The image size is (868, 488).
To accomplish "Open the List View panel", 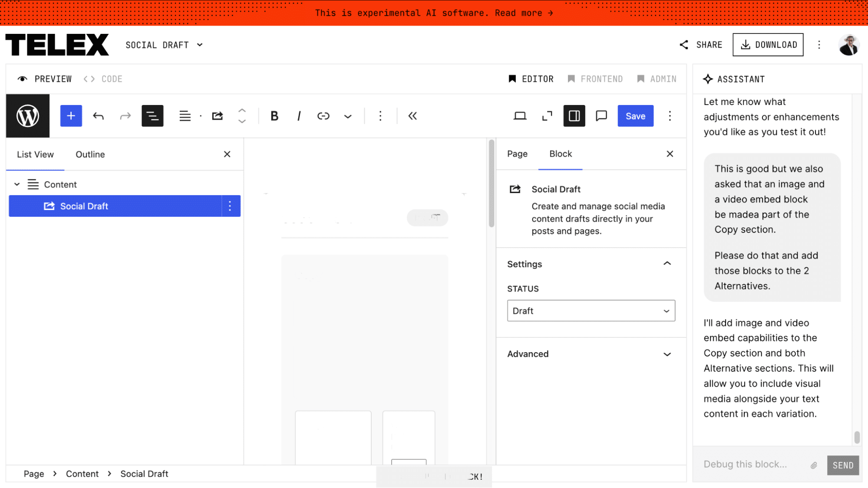I will click(x=152, y=116).
